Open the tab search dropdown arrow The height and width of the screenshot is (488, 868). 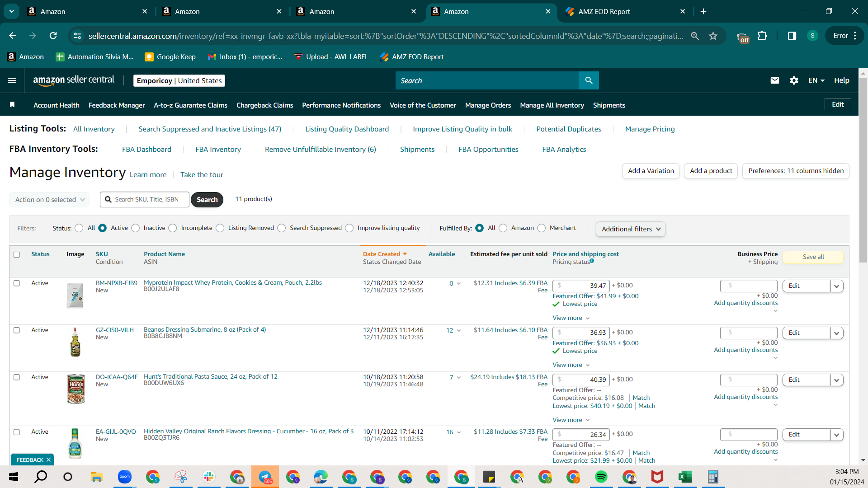click(12, 11)
